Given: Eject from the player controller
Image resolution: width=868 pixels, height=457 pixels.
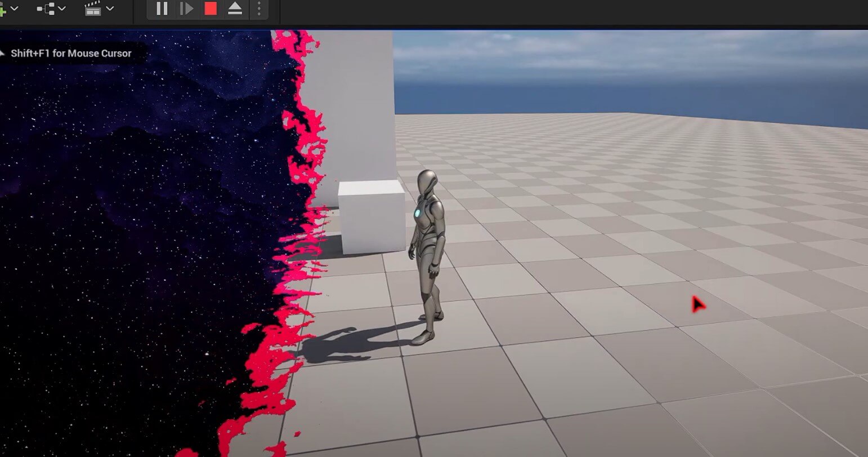Looking at the screenshot, I should [235, 8].
